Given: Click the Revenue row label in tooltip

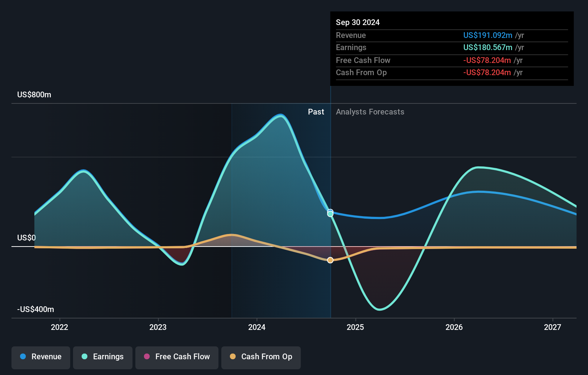Looking at the screenshot, I should click(351, 35).
